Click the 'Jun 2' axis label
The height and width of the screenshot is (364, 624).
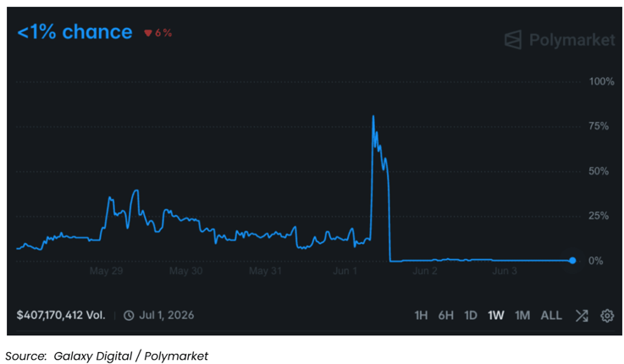click(x=425, y=271)
